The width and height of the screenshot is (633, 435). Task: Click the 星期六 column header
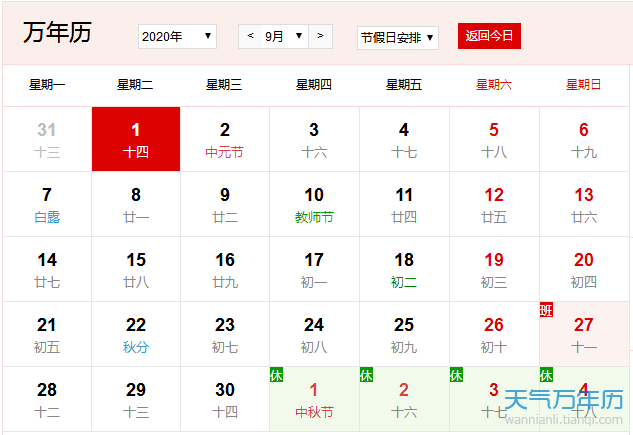pos(494,85)
